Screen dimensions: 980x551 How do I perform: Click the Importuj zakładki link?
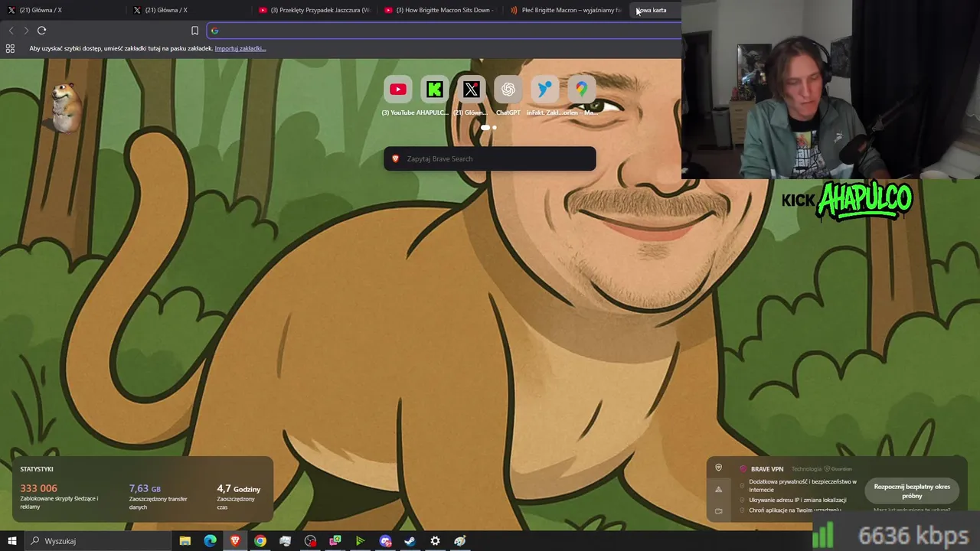tap(240, 48)
